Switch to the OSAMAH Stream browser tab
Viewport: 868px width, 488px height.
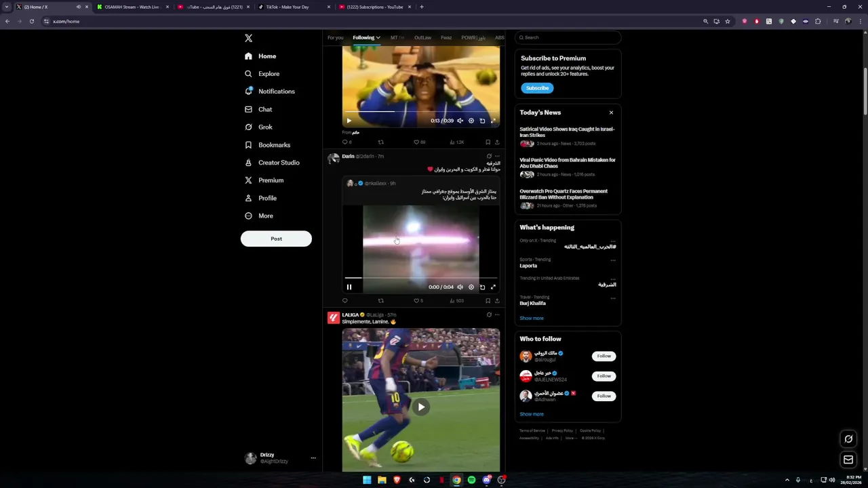(x=132, y=7)
